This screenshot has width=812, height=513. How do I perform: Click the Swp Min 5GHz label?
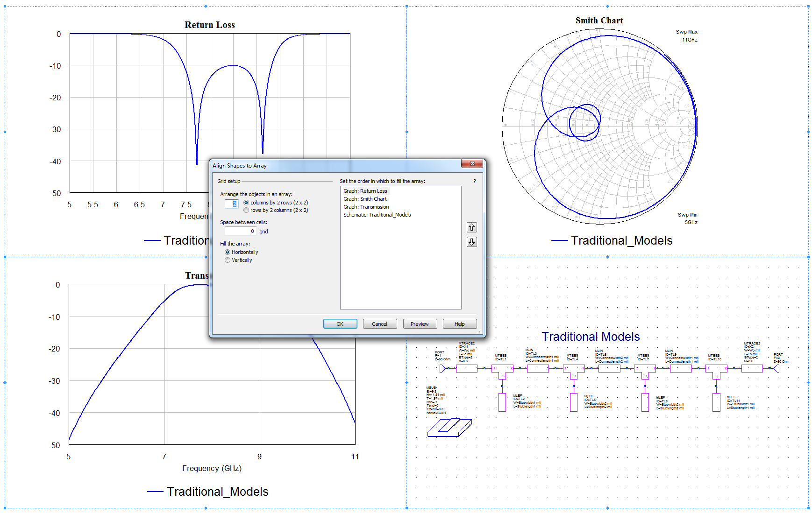(688, 218)
